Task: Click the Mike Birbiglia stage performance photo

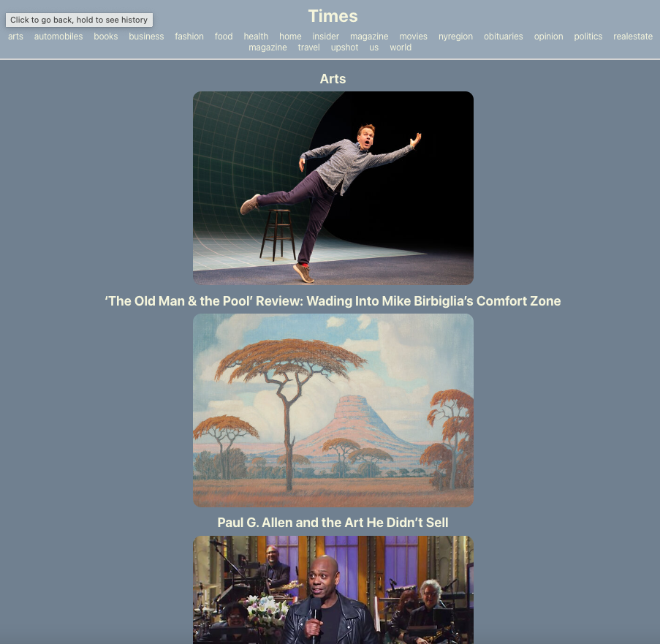Action: pyautogui.click(x=333, y=187)
